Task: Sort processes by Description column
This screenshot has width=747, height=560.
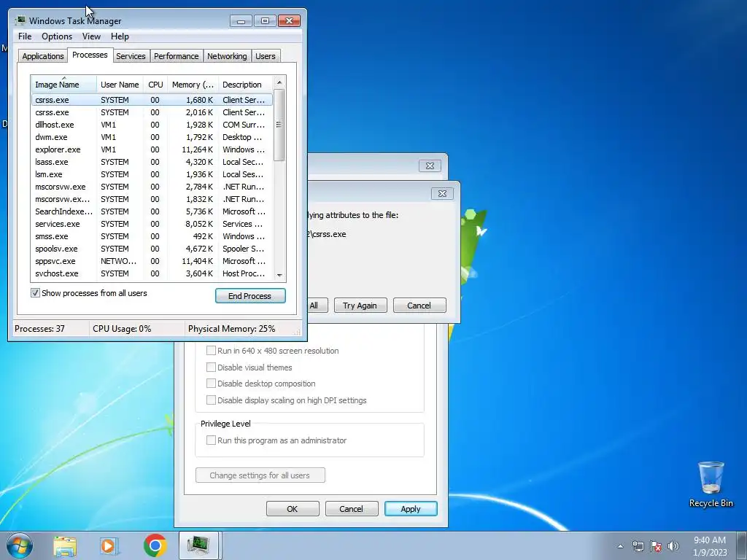Action: pos(245,85)
